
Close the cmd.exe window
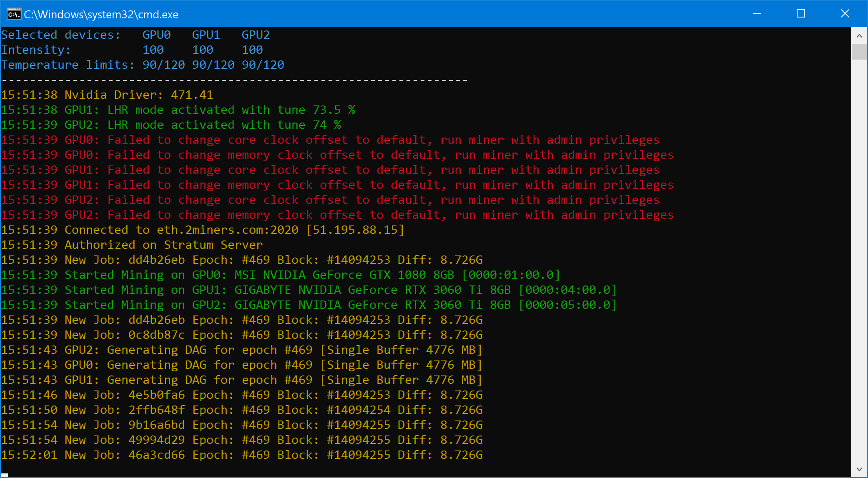click(x=845, y=14)
